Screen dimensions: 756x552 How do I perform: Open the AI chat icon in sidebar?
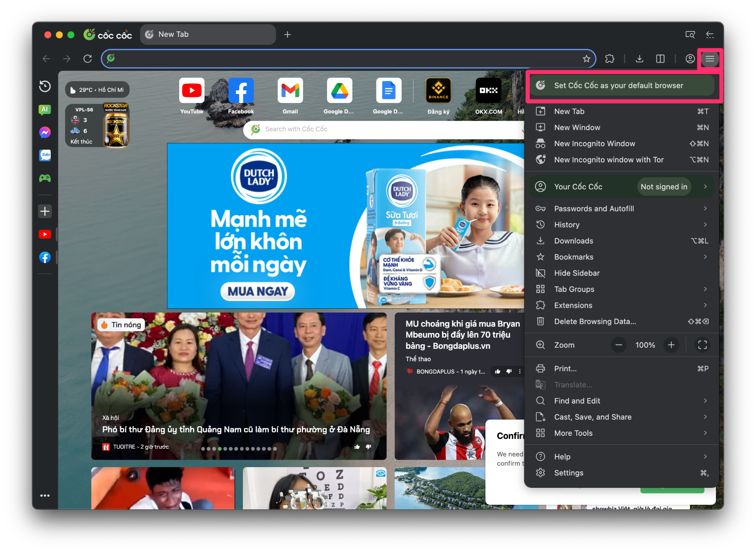click(45, 110)
